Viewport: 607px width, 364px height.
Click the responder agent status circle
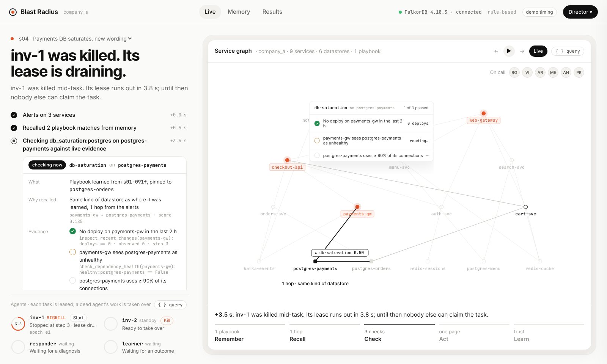pyautogui.click(x=18, y=347)
